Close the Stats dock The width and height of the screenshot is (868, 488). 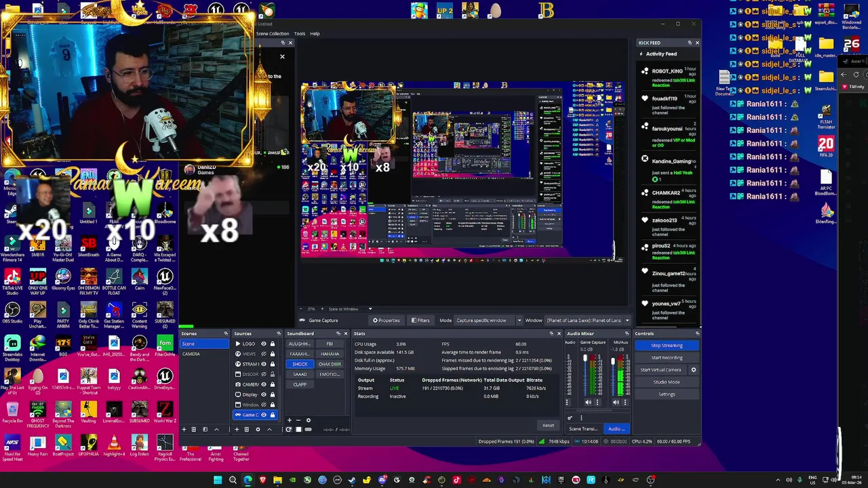coord(559,333)
